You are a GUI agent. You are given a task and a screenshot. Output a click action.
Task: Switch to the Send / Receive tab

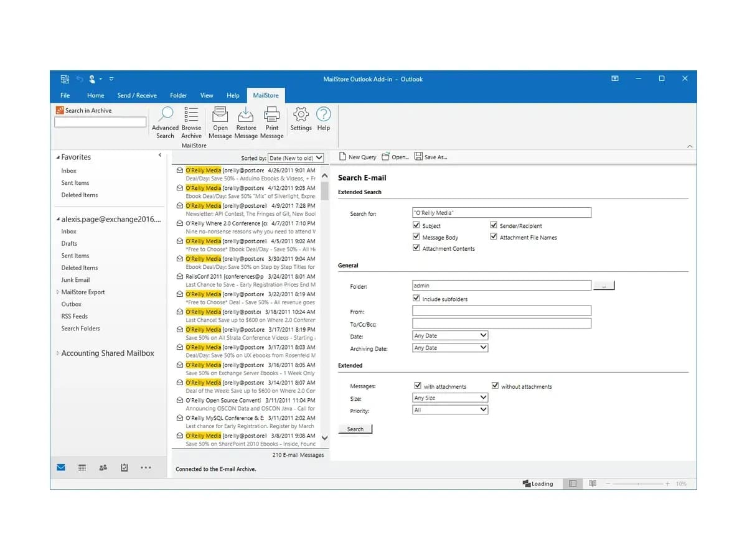pyautogui.click(x=137, y=95)
